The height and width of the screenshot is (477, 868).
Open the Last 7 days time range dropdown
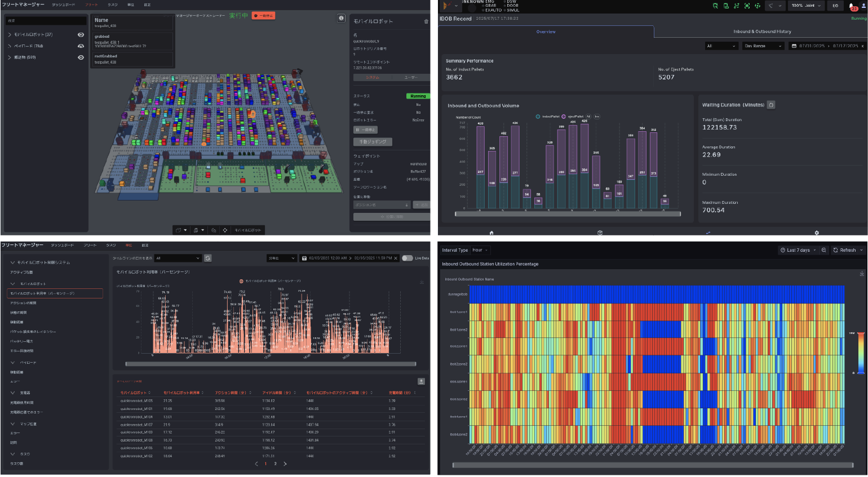[x=798, y=250]
